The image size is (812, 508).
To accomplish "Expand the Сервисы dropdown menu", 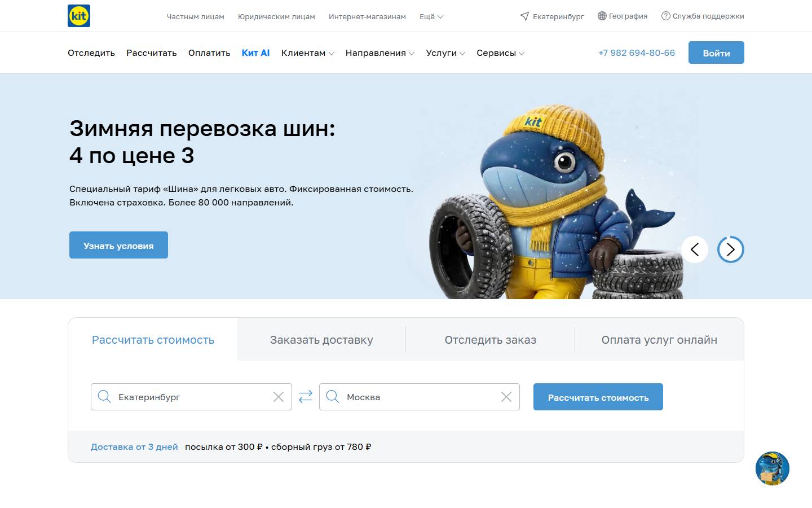I will pos(501,53).
